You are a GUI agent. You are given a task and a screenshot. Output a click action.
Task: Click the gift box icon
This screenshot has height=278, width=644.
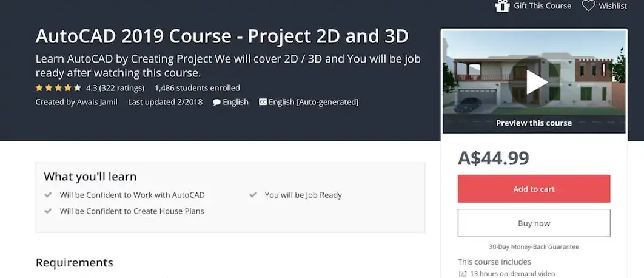click(502, 5)
